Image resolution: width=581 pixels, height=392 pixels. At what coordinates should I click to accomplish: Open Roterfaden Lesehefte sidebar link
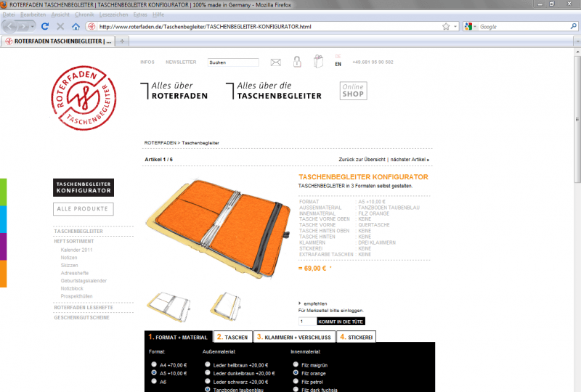tap(84, 308)
